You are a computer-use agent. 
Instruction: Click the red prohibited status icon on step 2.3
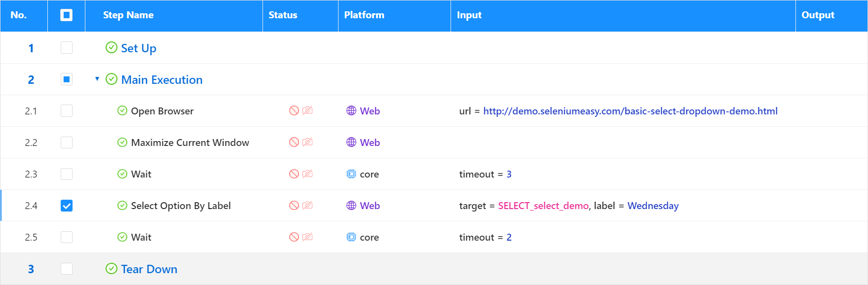tap(294, 174)
